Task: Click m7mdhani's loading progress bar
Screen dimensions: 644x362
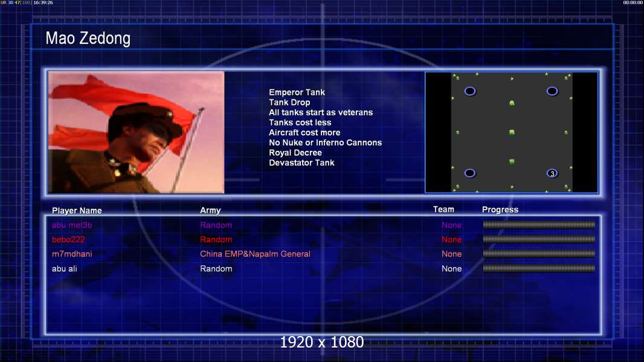Action: click(539, 254)
